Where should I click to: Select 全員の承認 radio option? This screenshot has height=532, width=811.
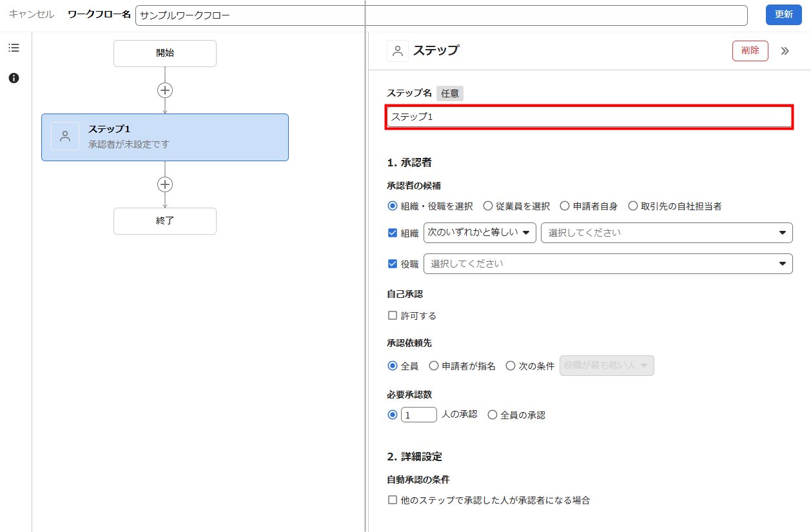coord(493,415)
